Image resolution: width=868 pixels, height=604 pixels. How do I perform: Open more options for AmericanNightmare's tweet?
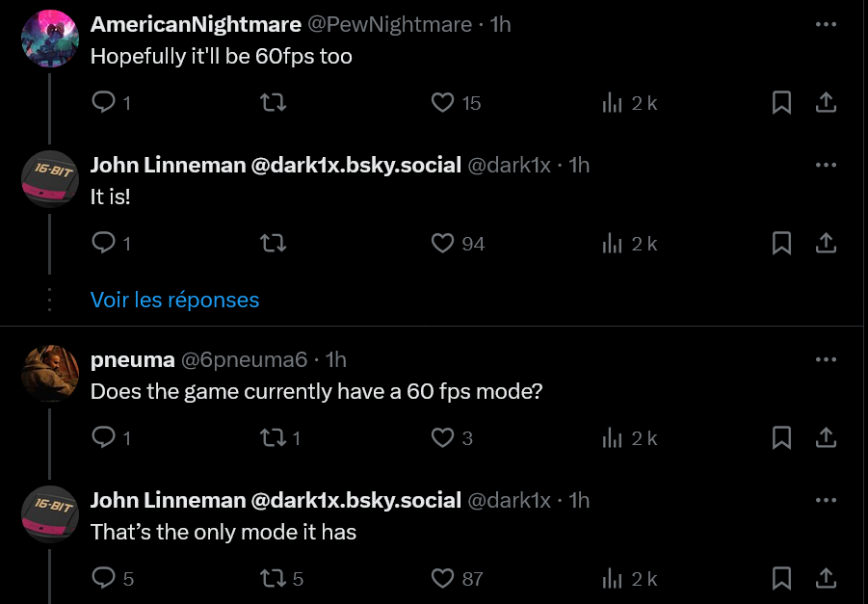(x=826, y=24)
